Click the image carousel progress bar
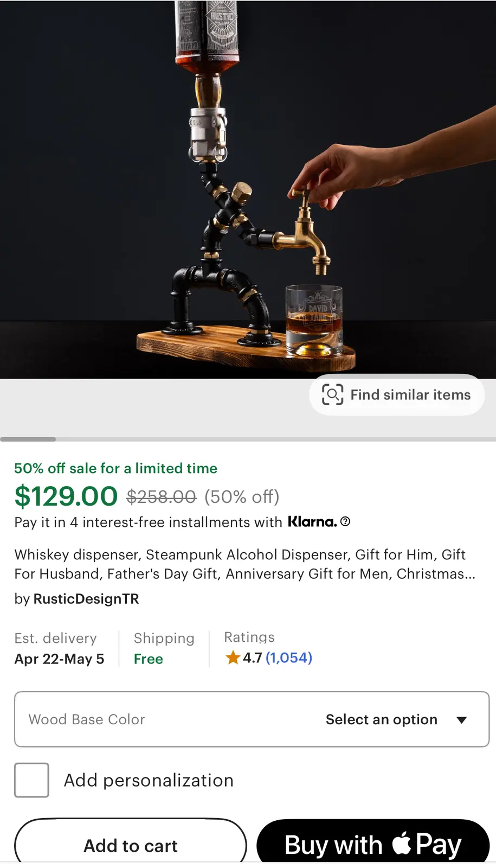 tap(248, 439)
